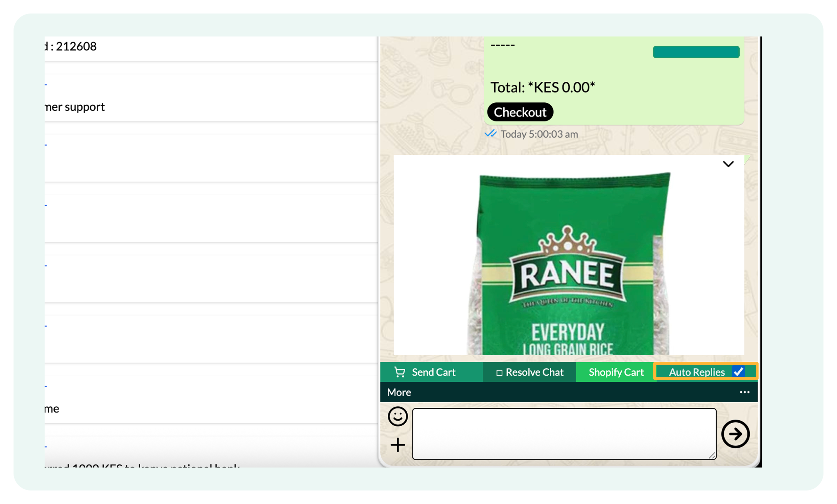Open dropdown chevron on rice image message
This screenshot has width=837, height=504.
pos(728,164)
